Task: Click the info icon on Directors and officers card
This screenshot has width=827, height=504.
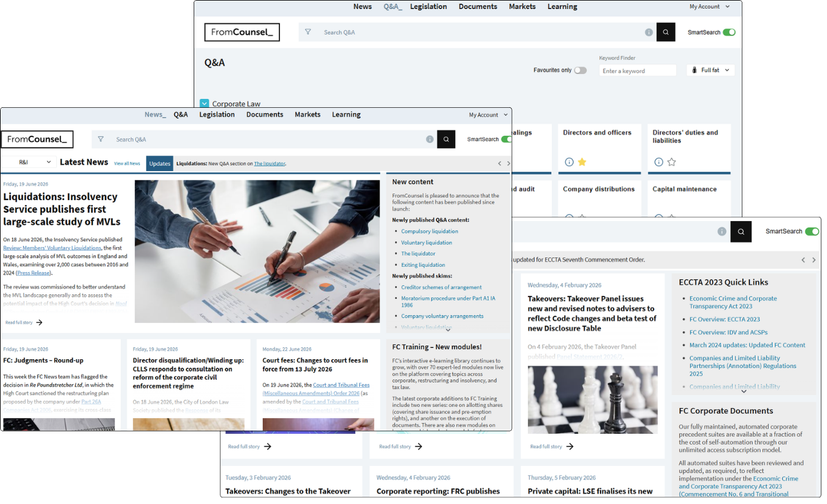Action: pyautogui.click(x=569, y=162)
